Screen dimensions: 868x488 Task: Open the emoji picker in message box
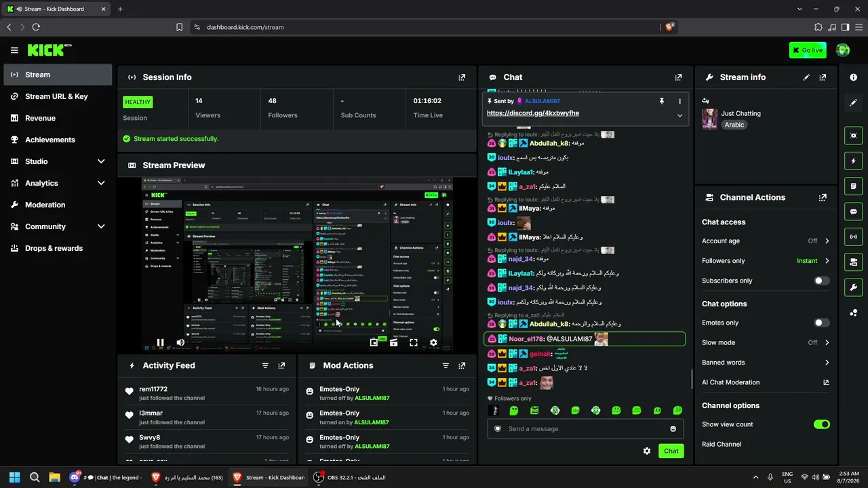(x=673, y=429)
